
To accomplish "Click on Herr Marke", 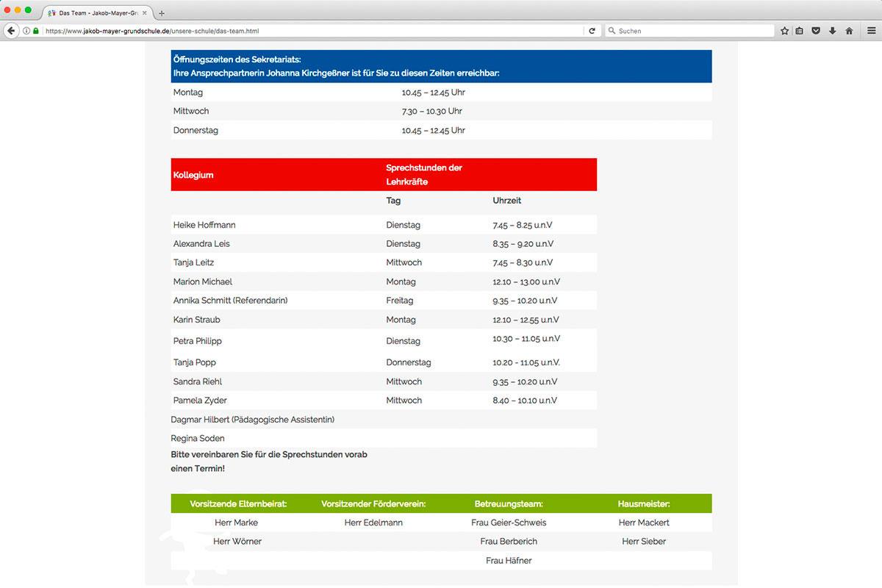I will (236, 523).
